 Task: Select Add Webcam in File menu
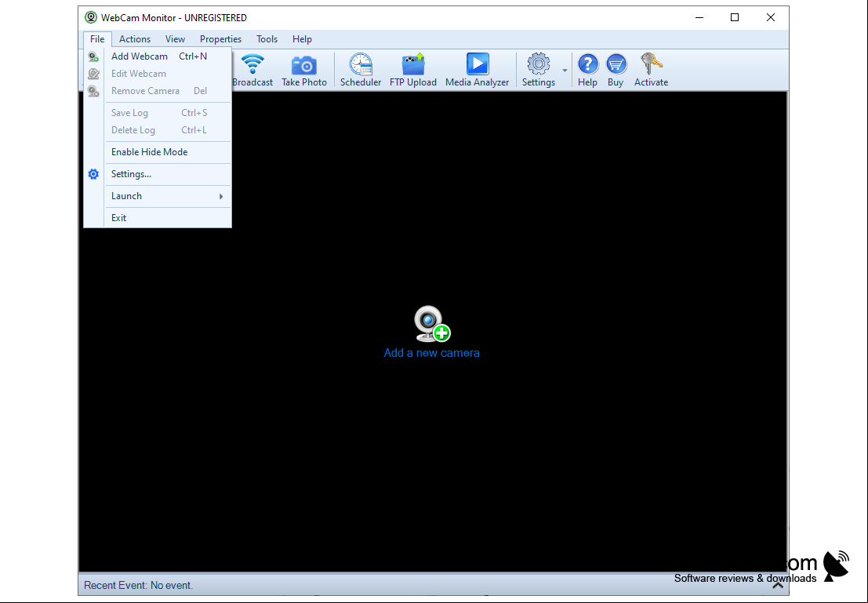158,56
